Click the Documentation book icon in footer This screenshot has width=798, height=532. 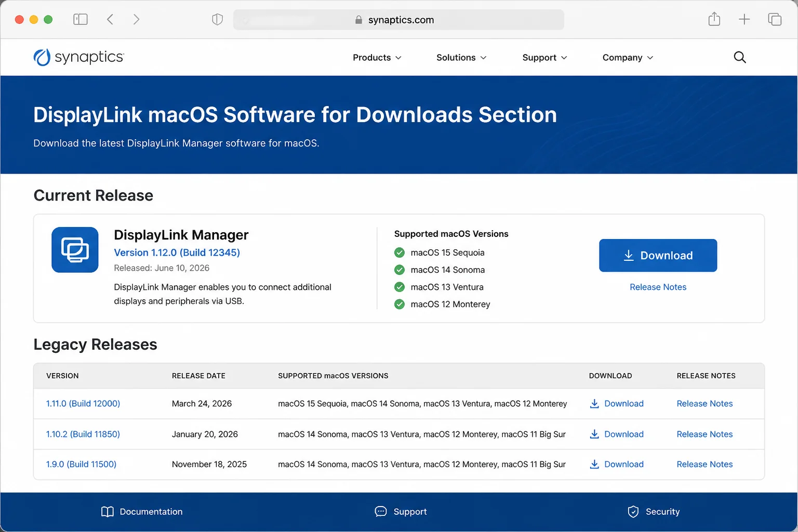coord(108,512)
